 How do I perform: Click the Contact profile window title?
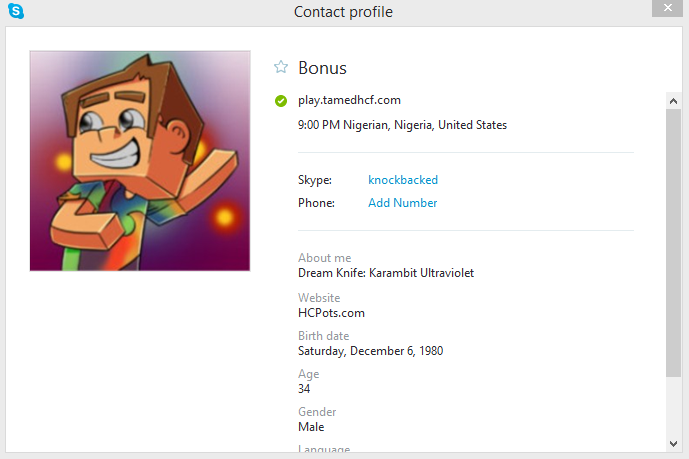click(x=343, y=12)
